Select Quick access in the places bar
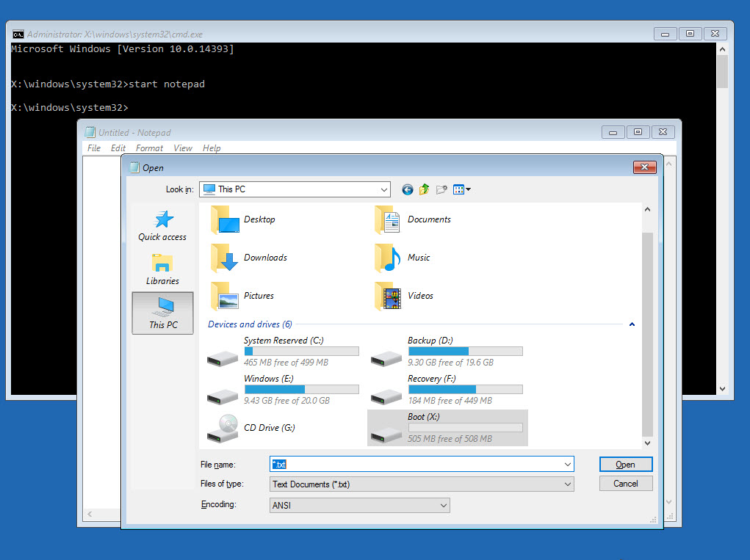 162,225
